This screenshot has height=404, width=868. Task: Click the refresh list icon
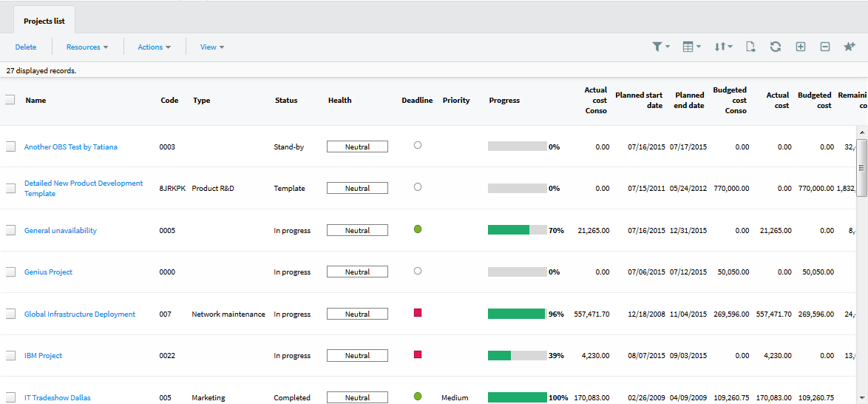776,47
